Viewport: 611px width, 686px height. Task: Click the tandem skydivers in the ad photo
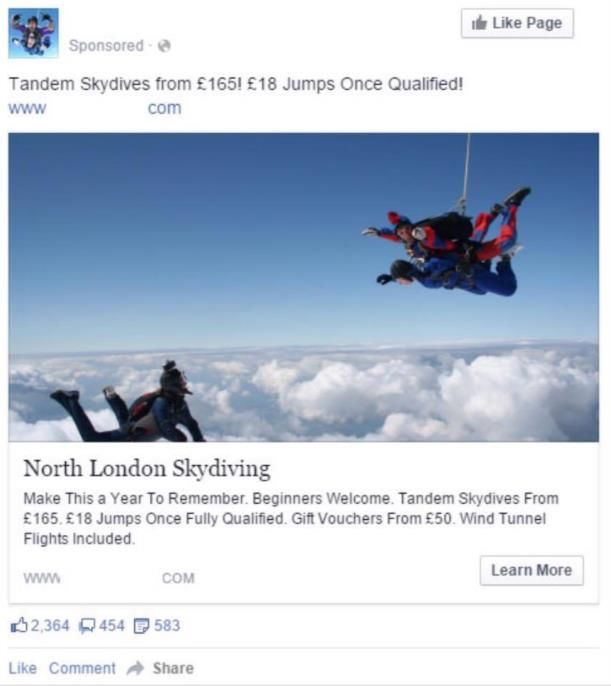tap(447, 242)
